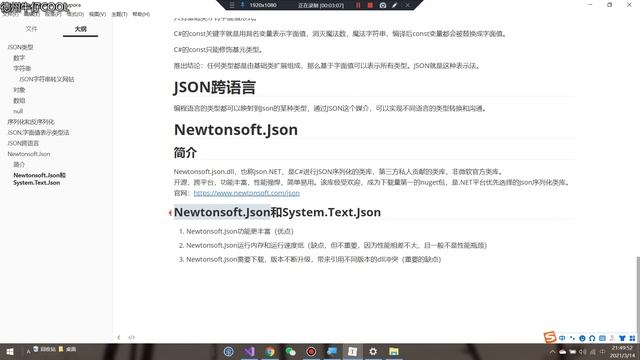Image resolution: width=640 pixels, height=360 pixels.
Task: Open the Sogou soft keyboard icon
Action: (x=602, y=338)
